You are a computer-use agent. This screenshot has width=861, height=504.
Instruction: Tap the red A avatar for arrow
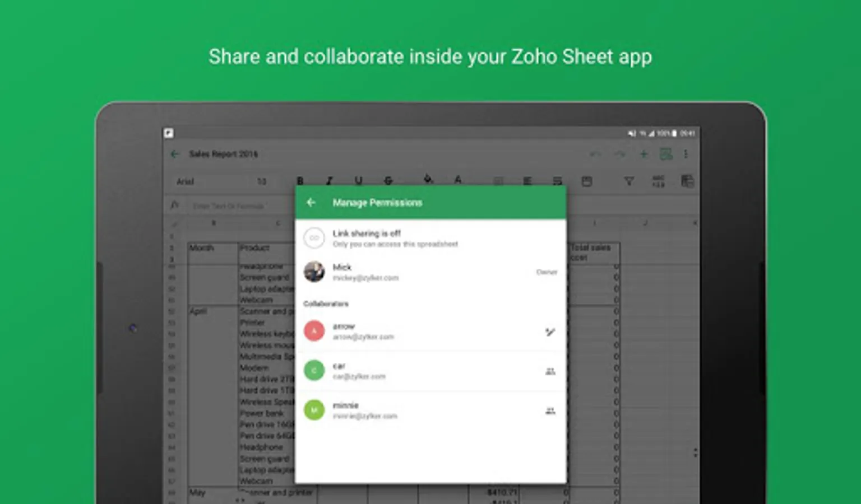[x=314, y=331]
